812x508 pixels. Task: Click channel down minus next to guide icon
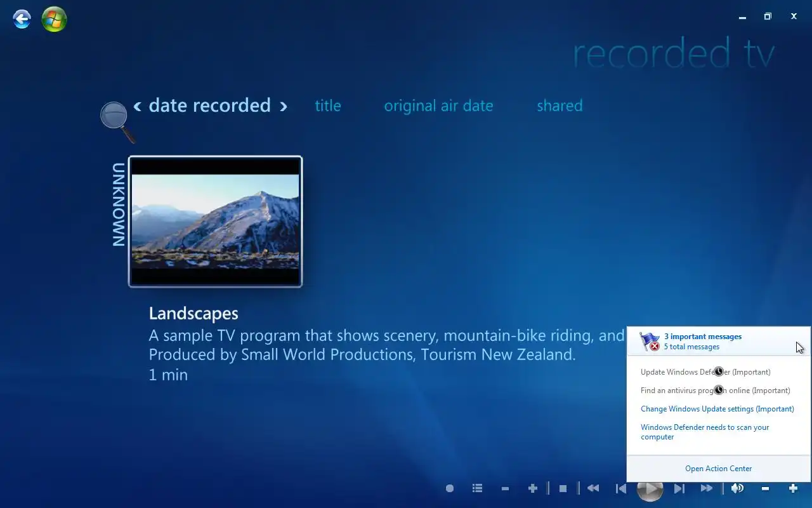coord(505,488)
